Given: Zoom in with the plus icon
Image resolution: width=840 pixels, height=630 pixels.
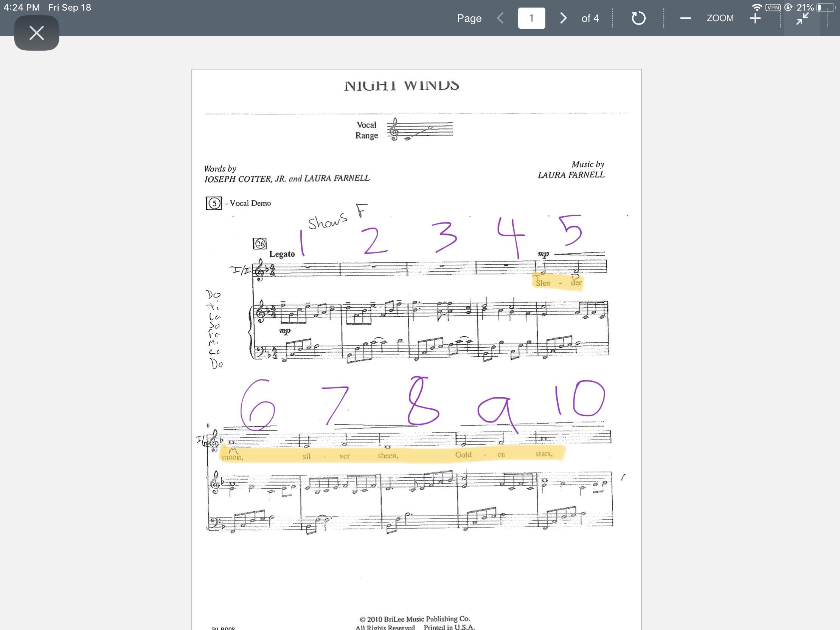Looking at the screenshot, I should coord(755,18).
